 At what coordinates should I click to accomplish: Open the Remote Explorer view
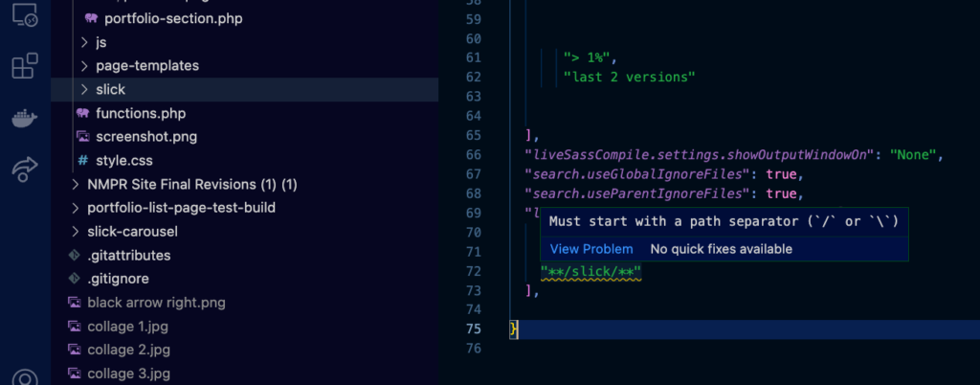25,16
